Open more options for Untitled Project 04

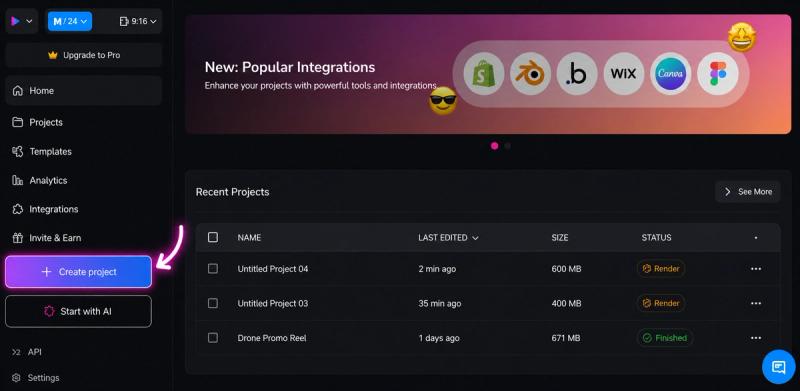(x=756, y=269)
